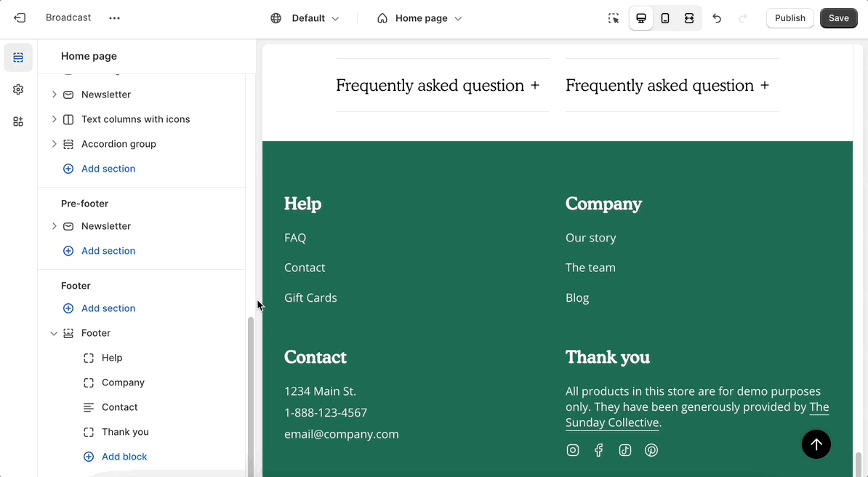
Task: Click Add block under Footer
Action: pyautogui.click(x=124, y=457)
